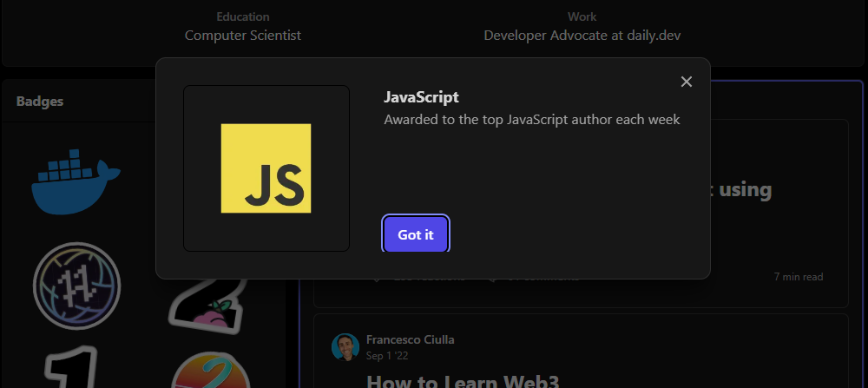This screenshot has width=868, height=388.
Task: Click the Work label
Action: 582,16
